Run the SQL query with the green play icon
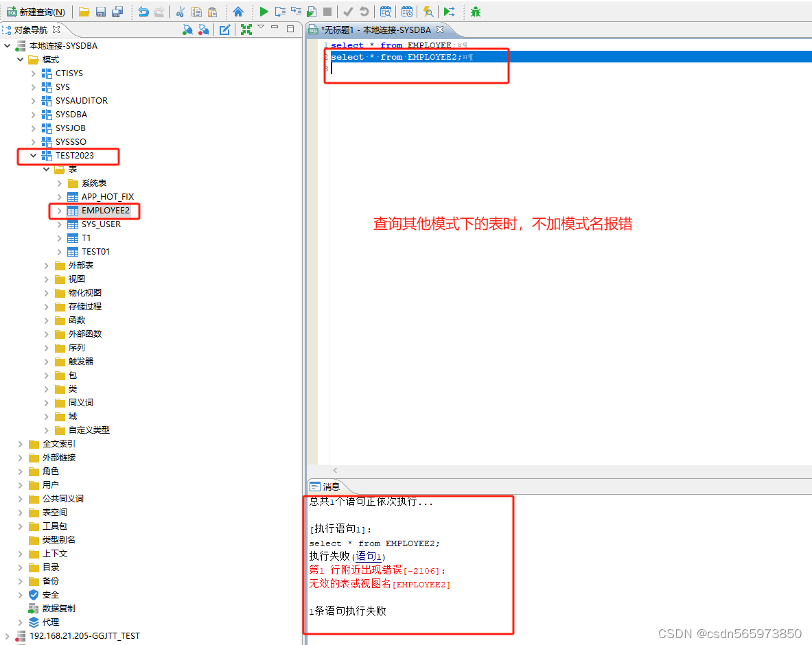Image resolution: width=812 pixels, height=645 pixels. [264, 12]
